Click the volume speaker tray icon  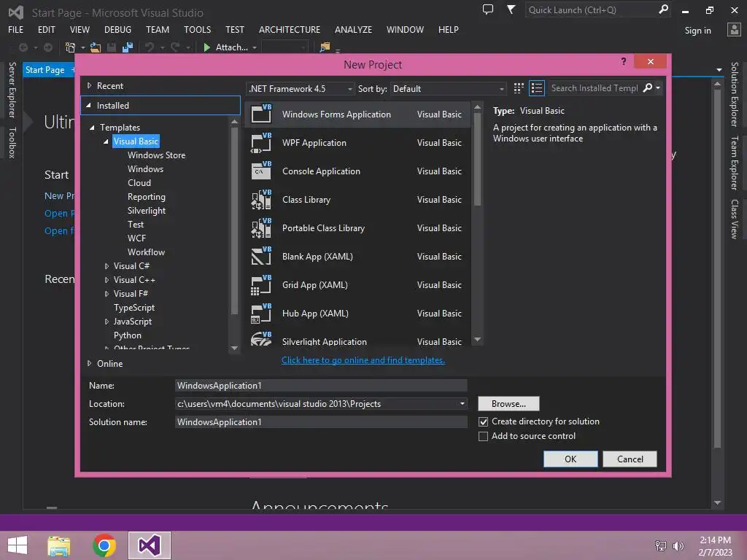click(678, 545)
